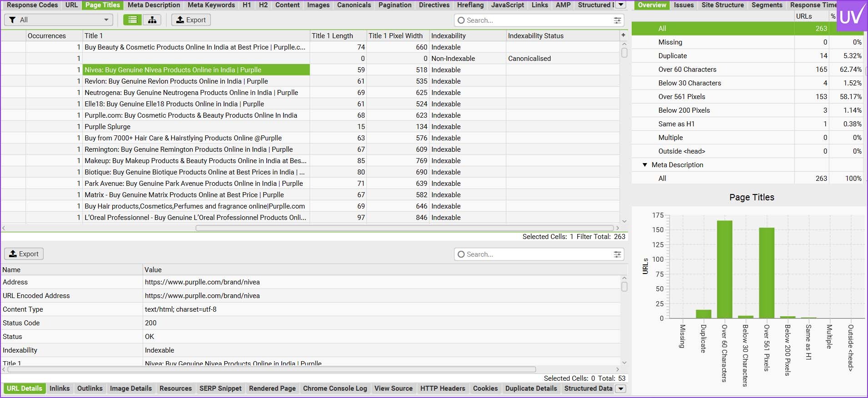Sort by Title 1 Length column
The height and width of the screenshot is (398, 868).
point(338,36)
